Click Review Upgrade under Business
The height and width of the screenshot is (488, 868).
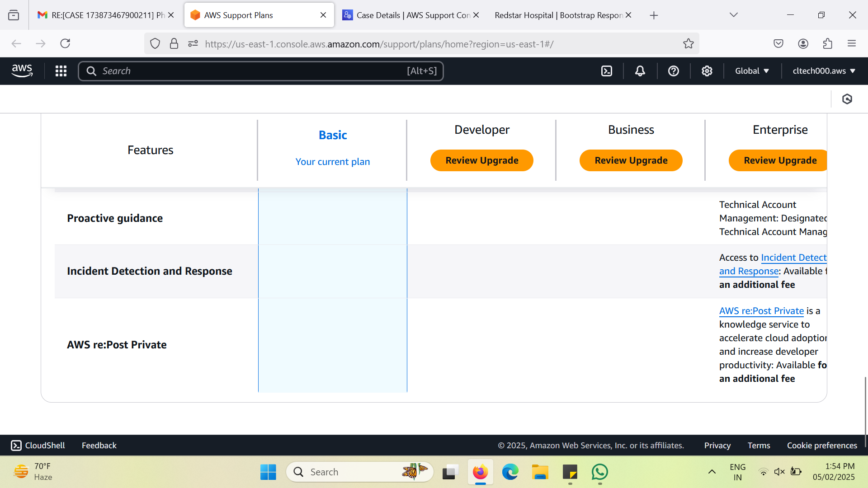(x=631, y=160)
